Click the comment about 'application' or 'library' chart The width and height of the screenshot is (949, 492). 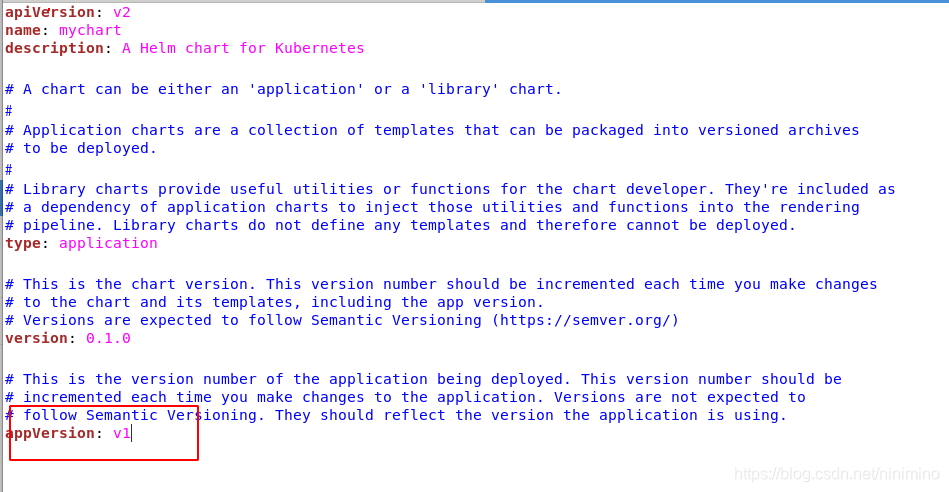[283, 90]
